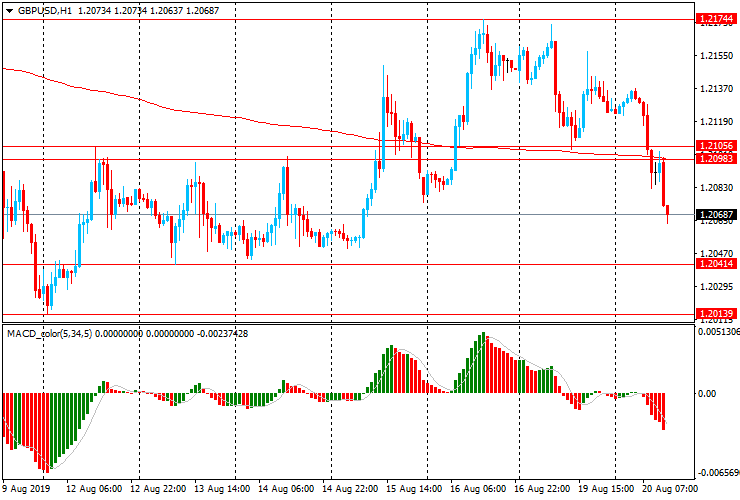Screen dimensions: 740x500
Task: Click the 15 Aug 14:00 time label
Action: [414, 490]
